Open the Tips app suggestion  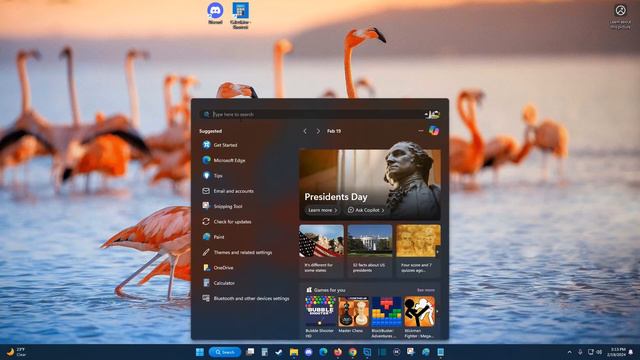point(212,176)
